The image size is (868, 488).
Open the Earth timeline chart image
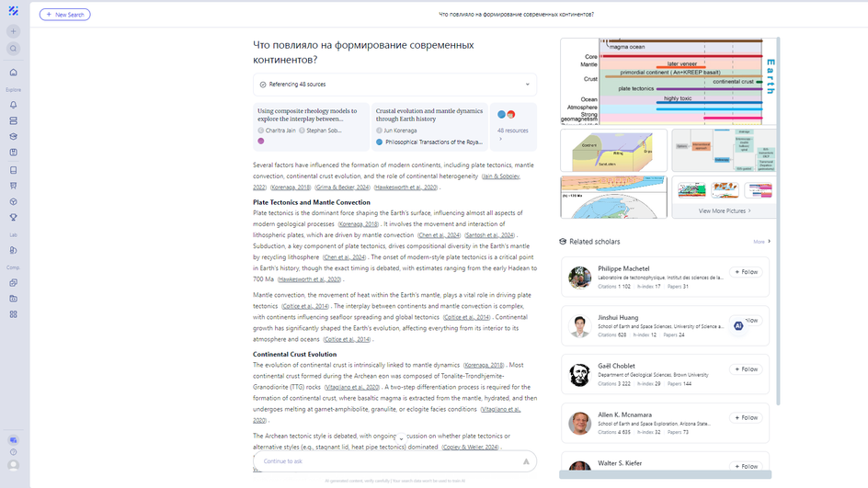(x=668, y=81)
